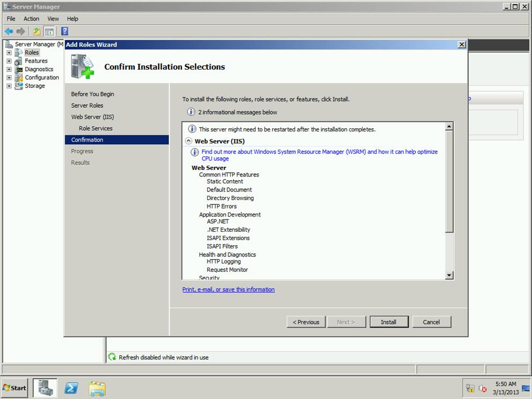Open the View menu
This screenshot has width=532, height=399.
click(x=53, y=19)
